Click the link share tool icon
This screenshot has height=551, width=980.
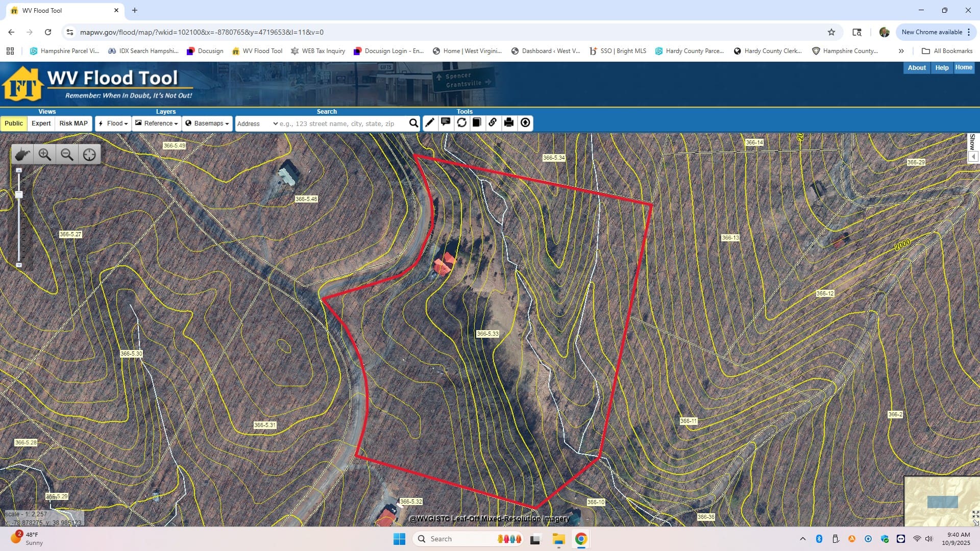coord(493,123)
